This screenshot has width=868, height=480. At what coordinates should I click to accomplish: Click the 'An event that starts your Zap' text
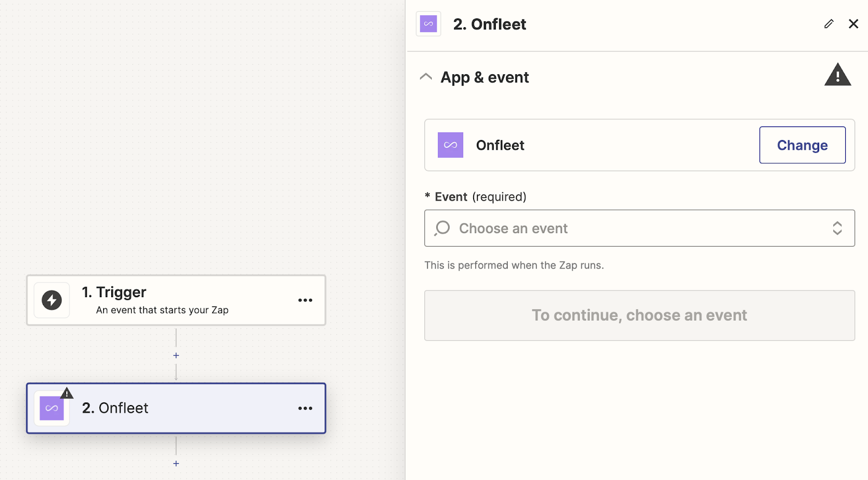pyautogui.click(x=162, y=310)
